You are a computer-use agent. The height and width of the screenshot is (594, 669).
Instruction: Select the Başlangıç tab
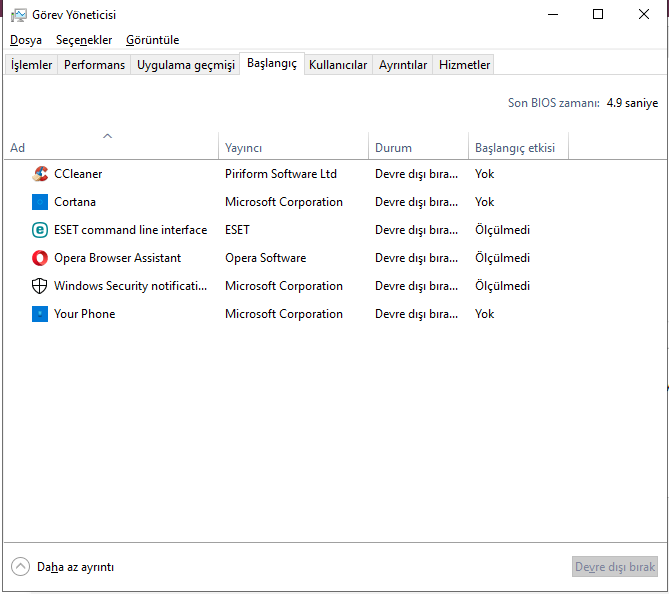(x=272, y=64)
